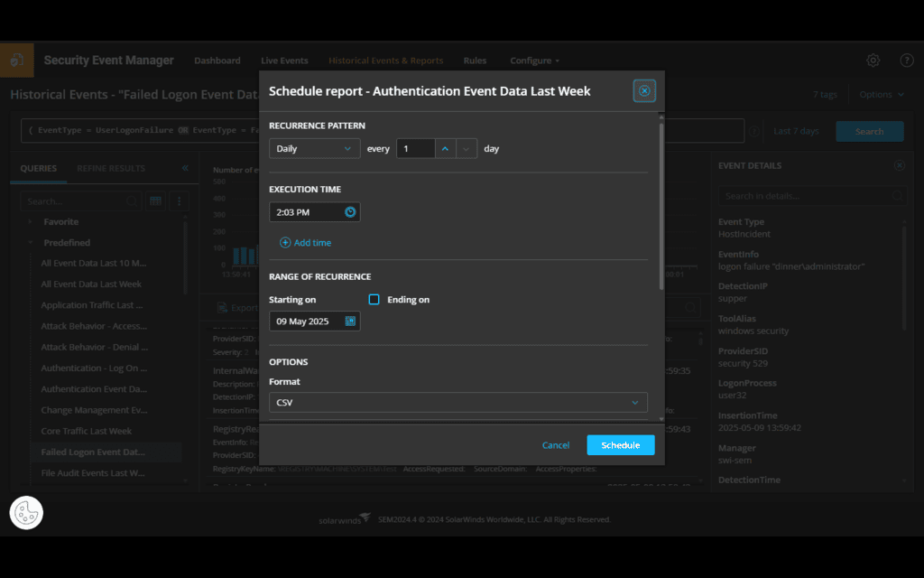
Task: Enable the Ending on checkbox
Action: pyautogui.click(x=374, y=299)
